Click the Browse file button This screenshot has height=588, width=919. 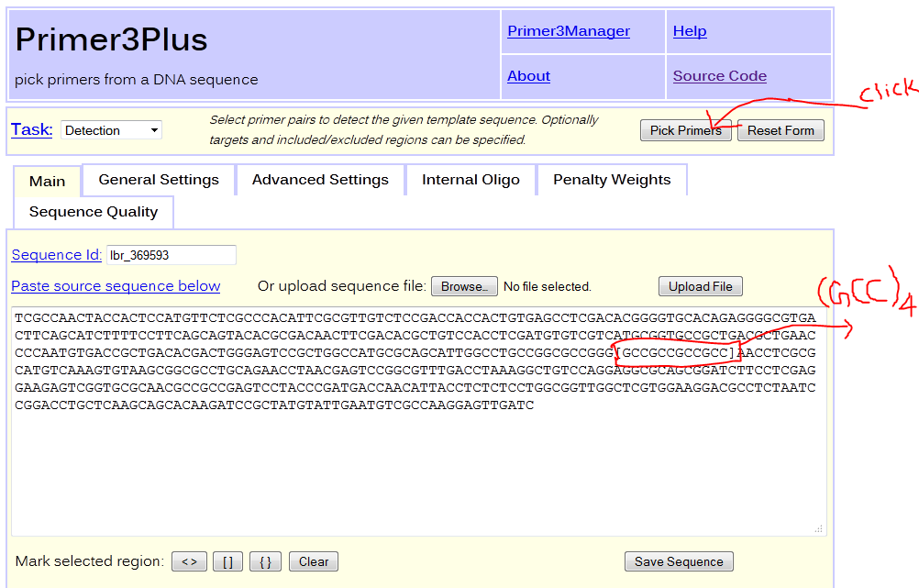point(464,286)
